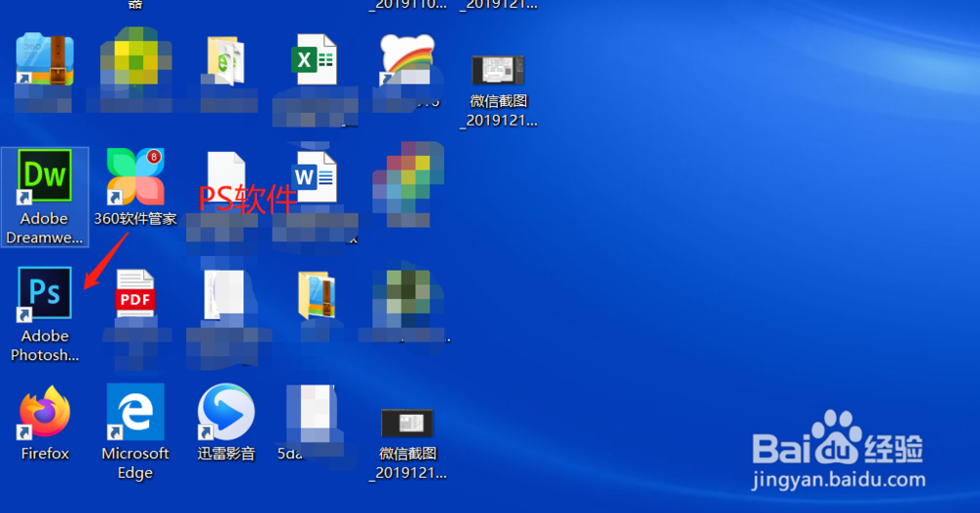The height and width of the screenshot is (513, 980).
Task: Select the rainbow bear application shortcut
Action: pyautogui.click(x=408, y=60)
